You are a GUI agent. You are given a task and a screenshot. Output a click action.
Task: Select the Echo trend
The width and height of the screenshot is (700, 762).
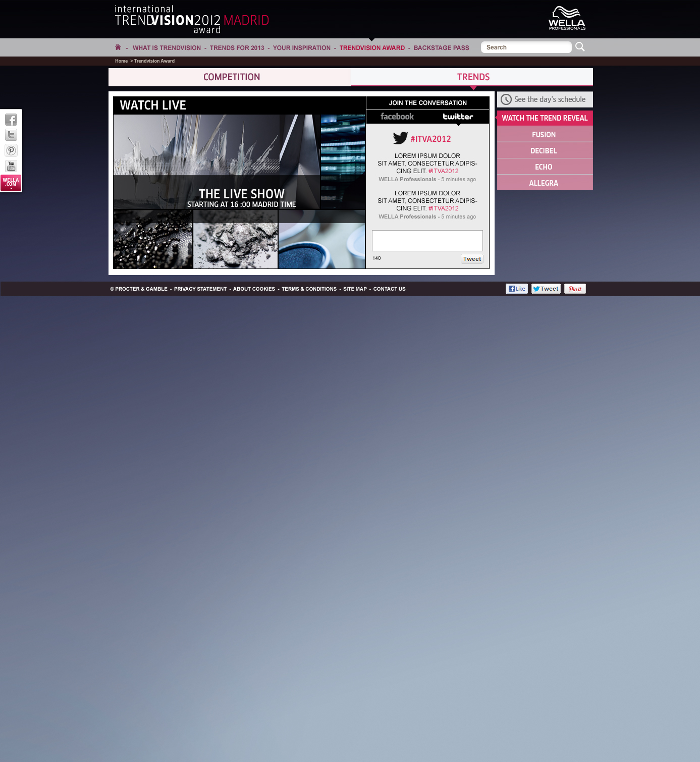coord(545,167)
